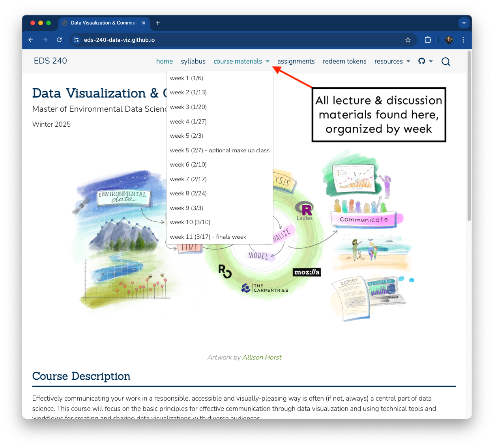Open the Allison Horst artwork link
The image size is (494, 448).
click(262, 357)
